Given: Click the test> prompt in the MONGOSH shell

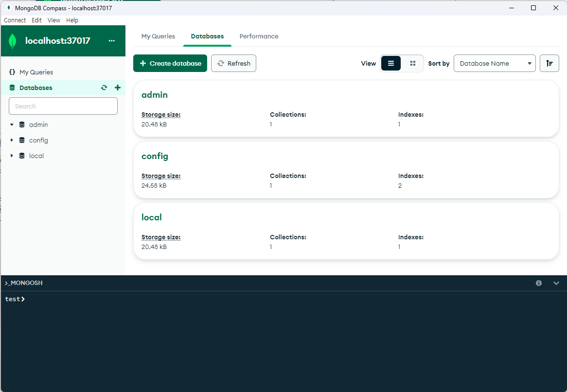Looking at the screenshot, I should tap(15, 299).
